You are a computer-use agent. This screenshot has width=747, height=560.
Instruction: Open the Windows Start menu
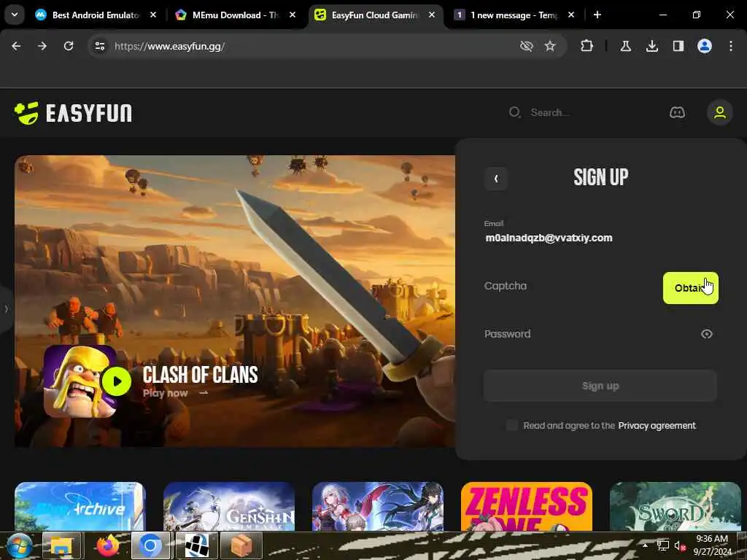(x=18, y=545)
